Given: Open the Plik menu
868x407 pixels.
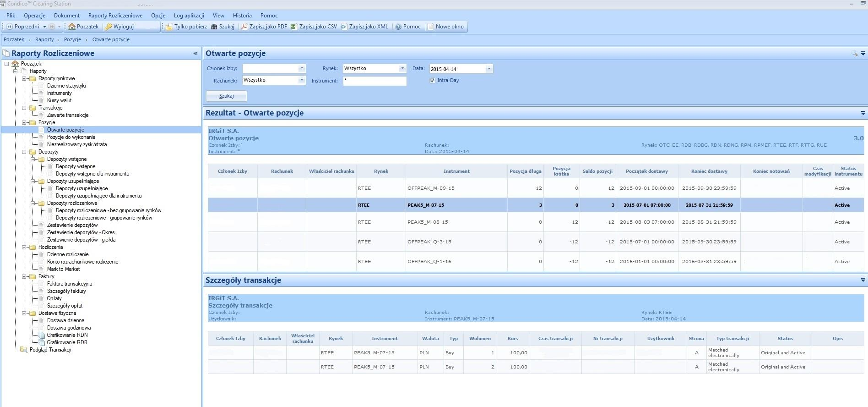Looking at the screenshot, I should point(11,15).
